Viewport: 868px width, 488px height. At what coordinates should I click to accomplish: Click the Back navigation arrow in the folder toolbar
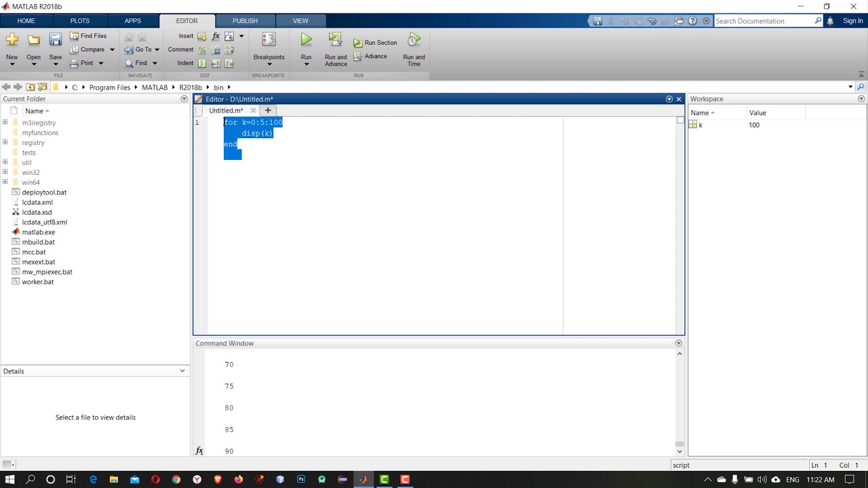coord(6,87)
